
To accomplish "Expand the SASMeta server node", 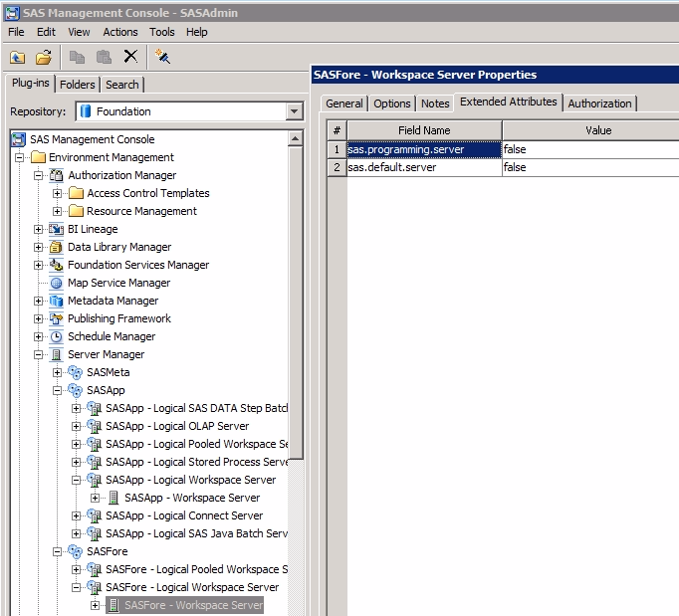I will click(x=58, y=372).
